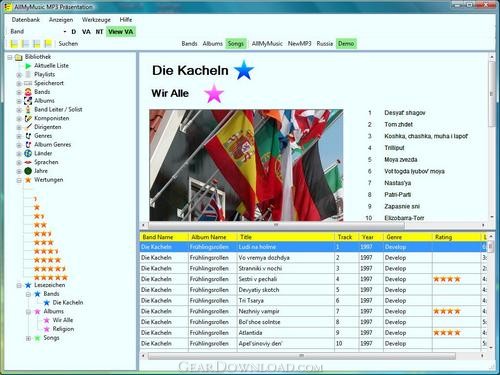Screen dimensions: 500x375
Task: Open the Werkzeuge menu
Action: coord(96,20)
